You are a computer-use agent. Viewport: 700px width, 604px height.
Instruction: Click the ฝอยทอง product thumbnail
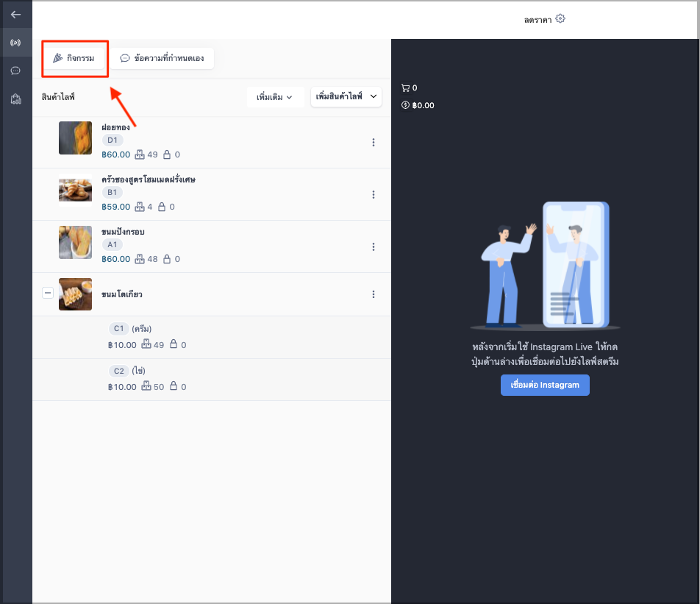(76, 138)
